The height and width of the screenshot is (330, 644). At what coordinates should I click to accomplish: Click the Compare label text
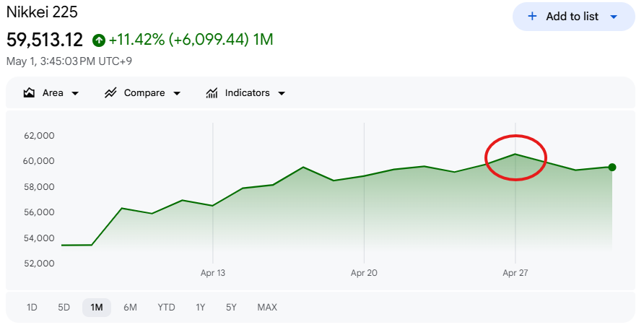pos(144,93)
